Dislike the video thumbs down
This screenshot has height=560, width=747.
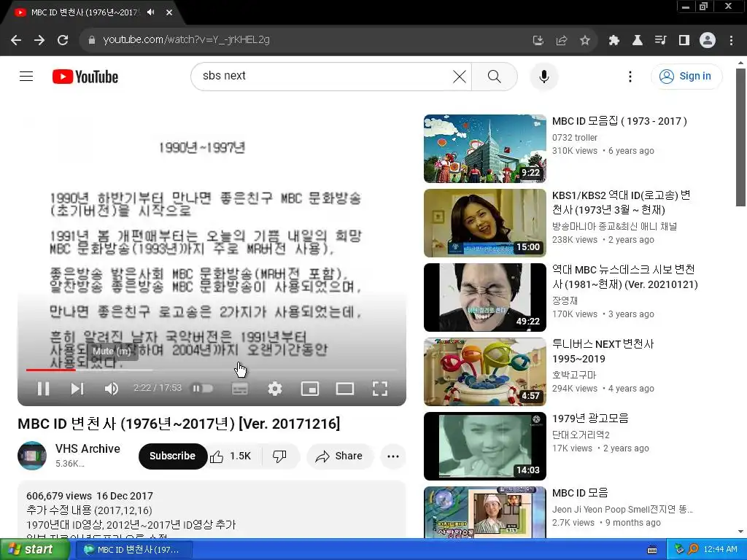[279, 456]
